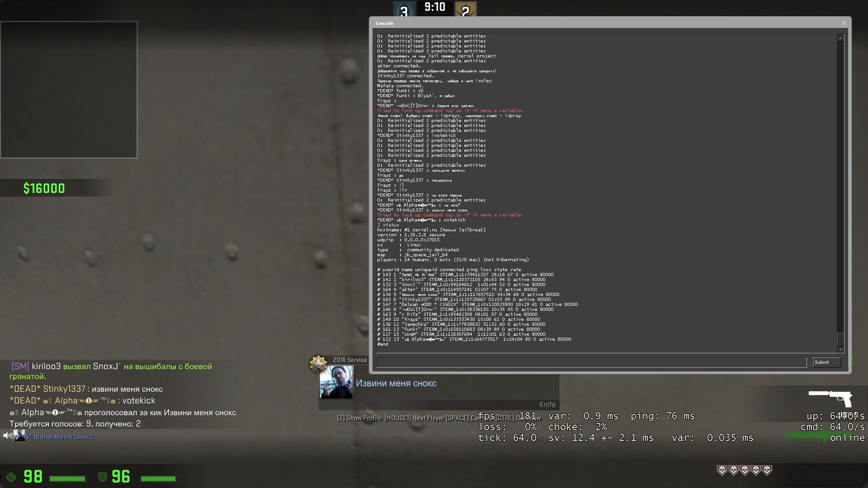Click the voice chat speaker icon

click(7, 436)
